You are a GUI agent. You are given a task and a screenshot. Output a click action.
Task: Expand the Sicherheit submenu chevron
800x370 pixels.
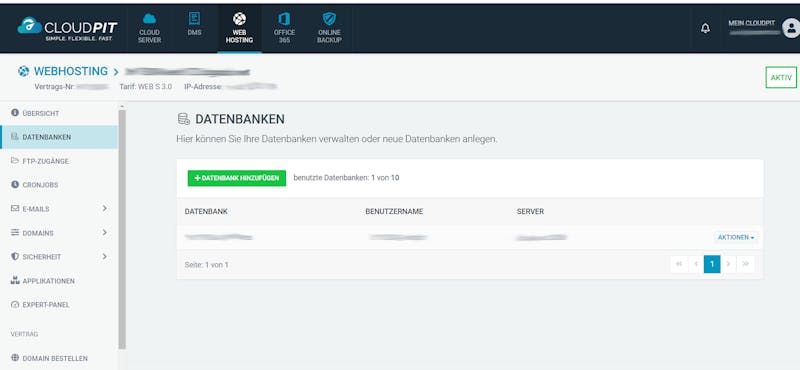pyautogui.click(x=105, y=256)
